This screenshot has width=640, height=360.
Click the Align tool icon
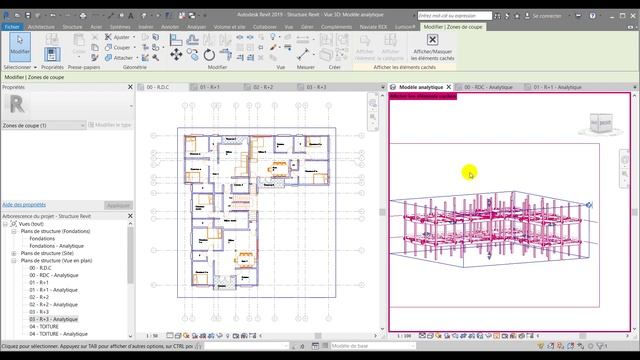coord(176,40)
